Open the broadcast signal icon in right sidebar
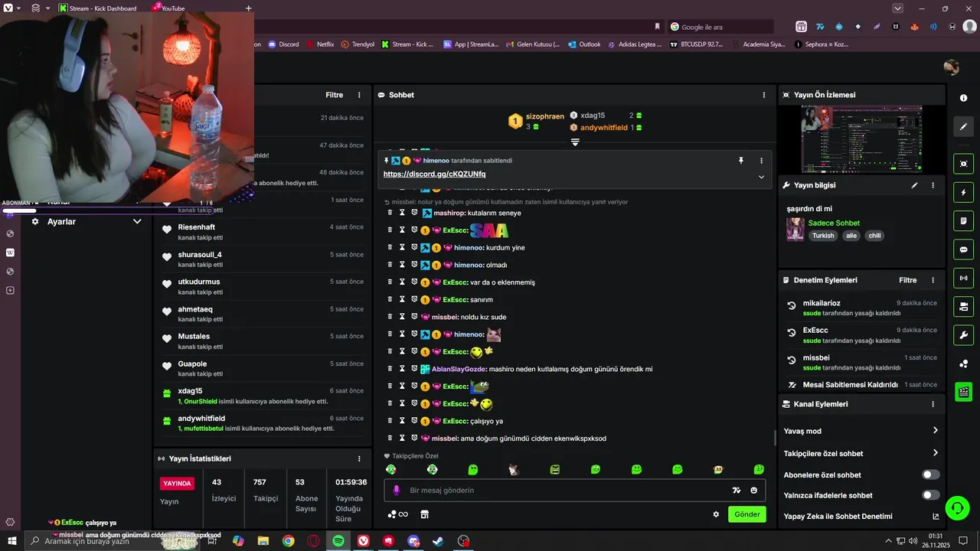 pyautogui.click(x=963, y=278)
